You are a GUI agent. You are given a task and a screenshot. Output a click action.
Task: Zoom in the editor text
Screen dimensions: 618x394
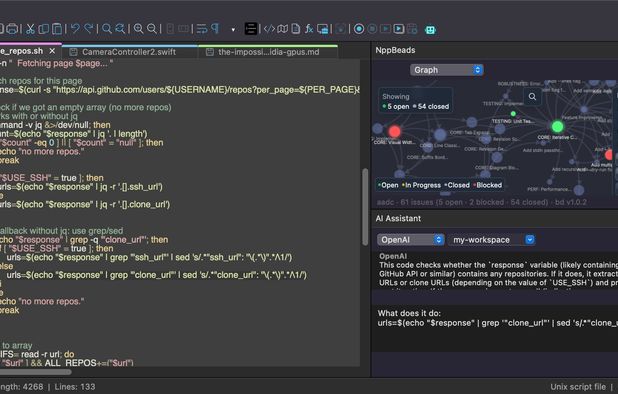(138, 29)
